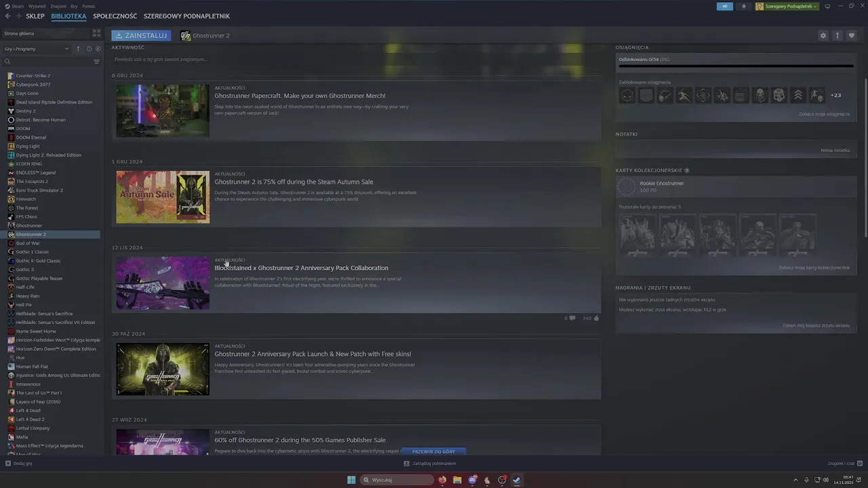
Task: Open the Gry i Programy dropdown
Action: point(36,49)
